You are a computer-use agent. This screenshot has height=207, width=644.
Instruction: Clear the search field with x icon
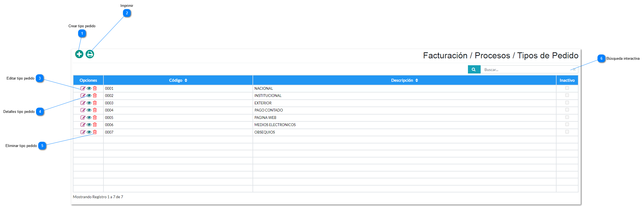pos(574,70)
